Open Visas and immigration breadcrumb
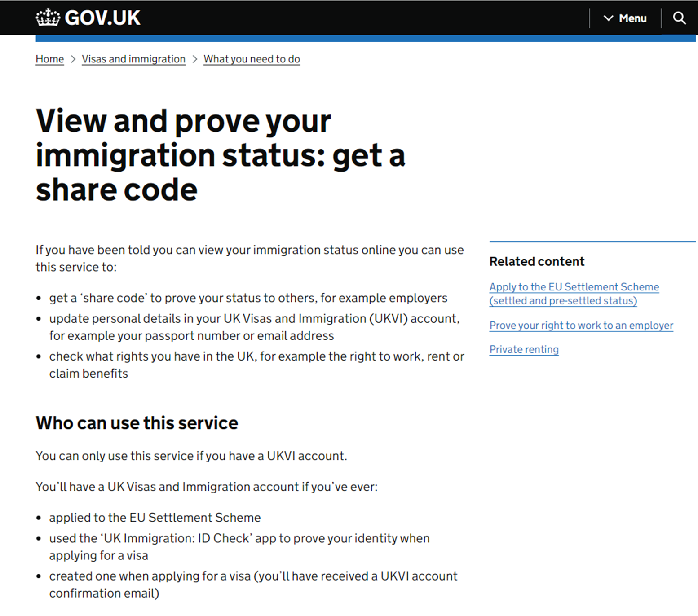This screenshot has height=616, width=698. [133, 59]
